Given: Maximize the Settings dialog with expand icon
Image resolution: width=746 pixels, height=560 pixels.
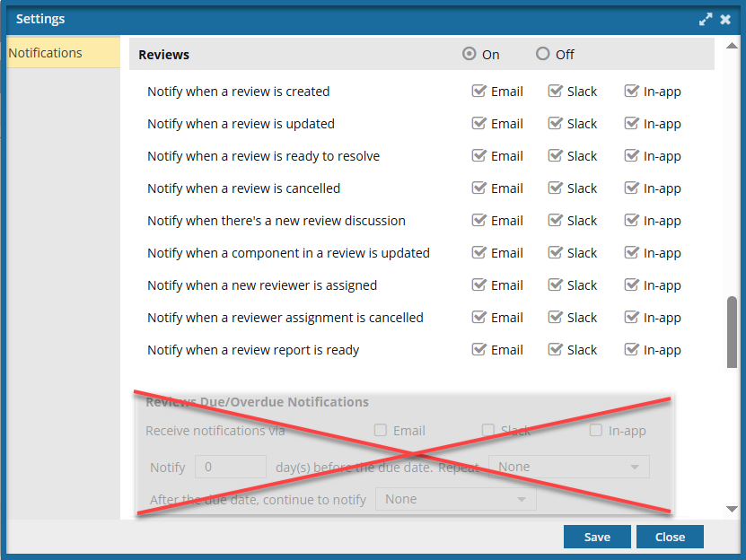Looking at the screenshot, I should (706, 19).
